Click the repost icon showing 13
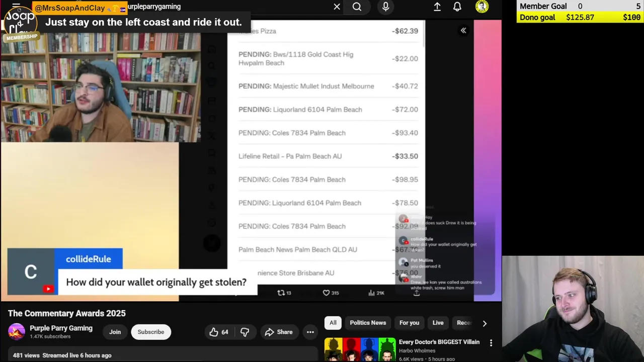The width and height of the screenshot is (644, 362). [x=284, y=293]
